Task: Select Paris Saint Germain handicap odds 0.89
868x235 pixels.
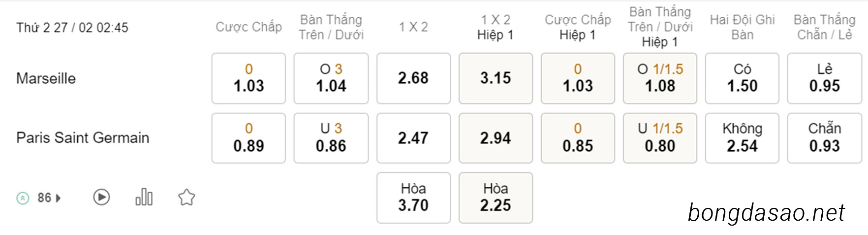Action: [248, 138]
